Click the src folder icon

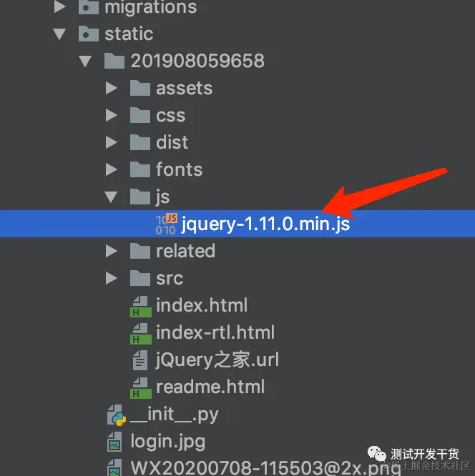140,278
